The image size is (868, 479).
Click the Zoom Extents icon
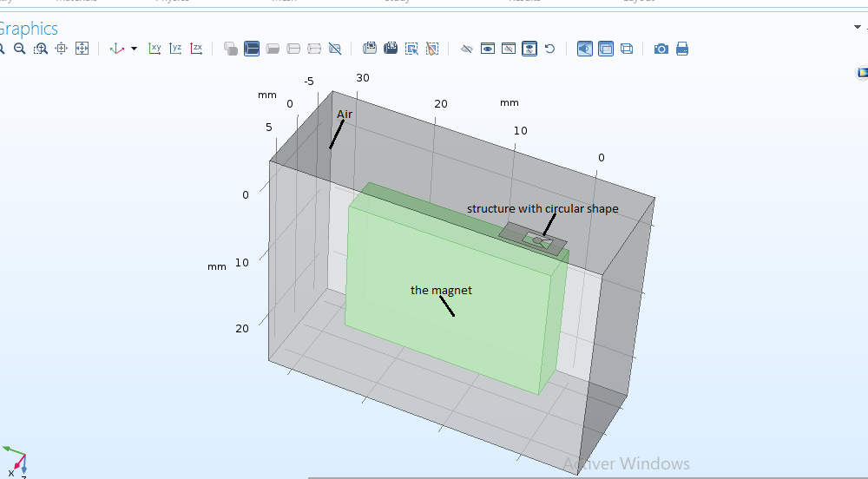(82, 49)
